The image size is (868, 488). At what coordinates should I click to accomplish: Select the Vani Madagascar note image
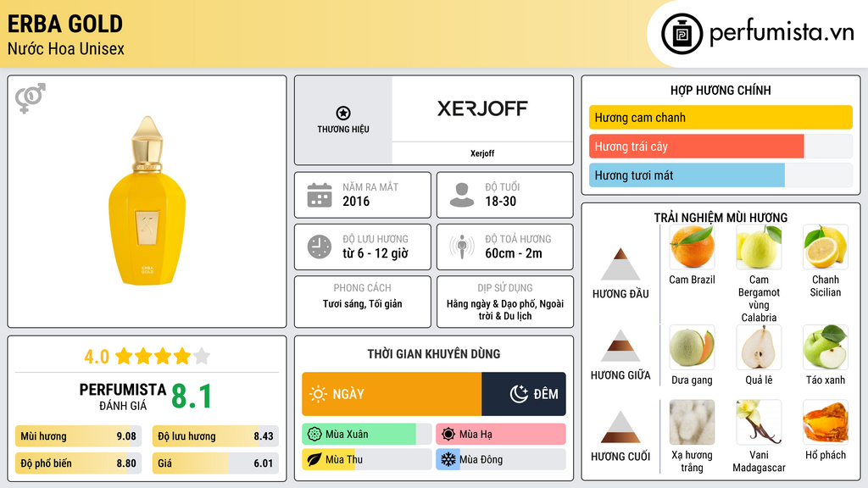click(x=759, y=422)
